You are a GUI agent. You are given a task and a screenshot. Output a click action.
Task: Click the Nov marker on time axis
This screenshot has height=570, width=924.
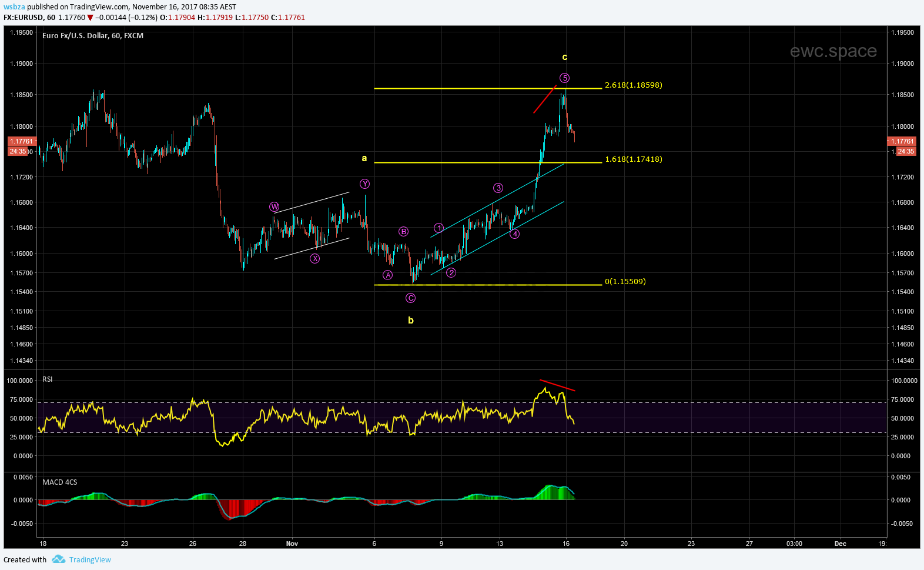coord(292,544)
